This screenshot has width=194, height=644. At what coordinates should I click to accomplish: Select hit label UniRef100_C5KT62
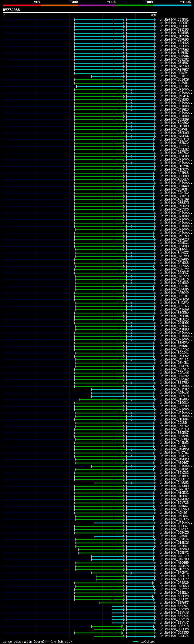click(174, 426)
